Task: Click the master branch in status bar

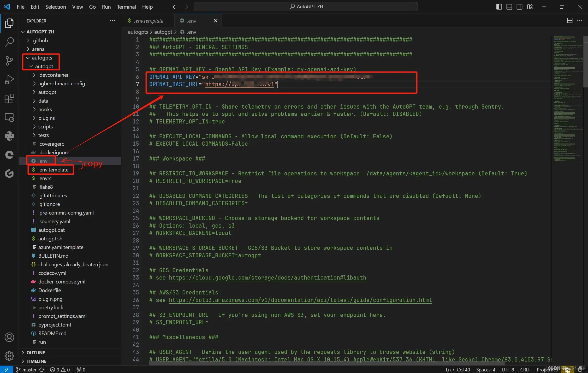Action: click(x=26, y=370)
